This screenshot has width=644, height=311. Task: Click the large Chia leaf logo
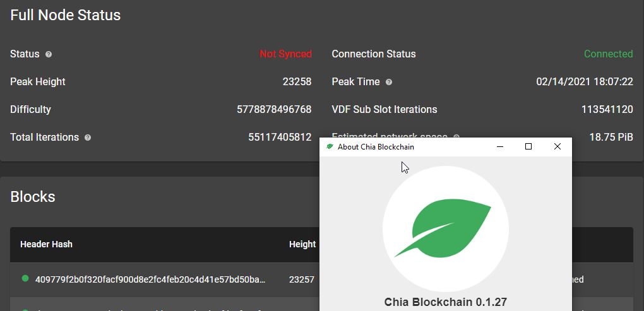click(446, 228)
